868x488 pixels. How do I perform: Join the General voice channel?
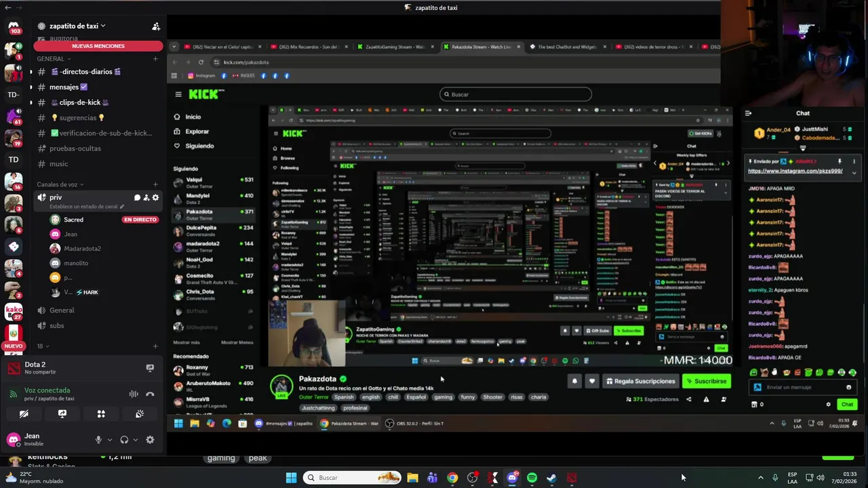[98, 310]
